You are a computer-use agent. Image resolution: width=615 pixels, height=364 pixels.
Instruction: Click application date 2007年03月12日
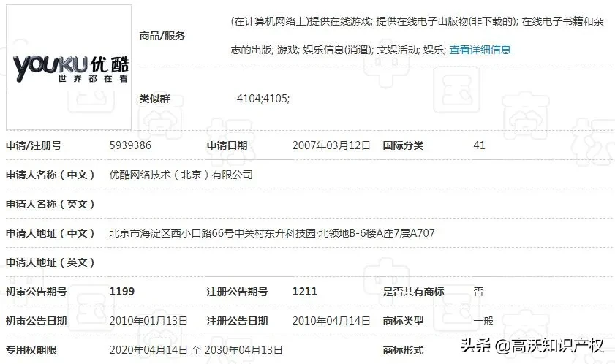[x=331, y=145]
